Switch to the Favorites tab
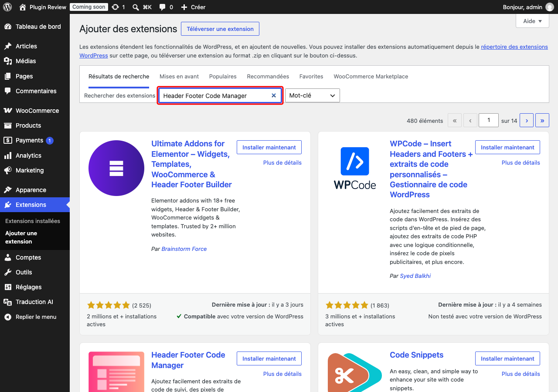The image size is (558, 392). tap(311, 76)
